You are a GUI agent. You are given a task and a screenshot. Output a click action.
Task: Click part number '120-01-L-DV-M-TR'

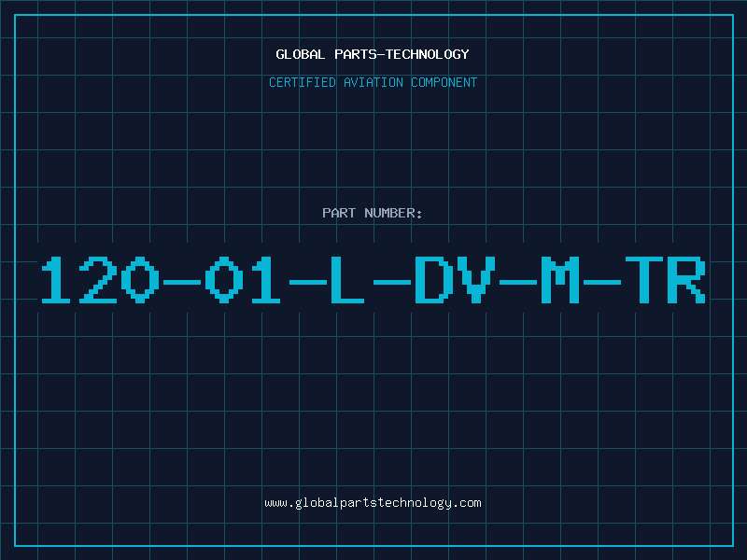pos(373,280)
